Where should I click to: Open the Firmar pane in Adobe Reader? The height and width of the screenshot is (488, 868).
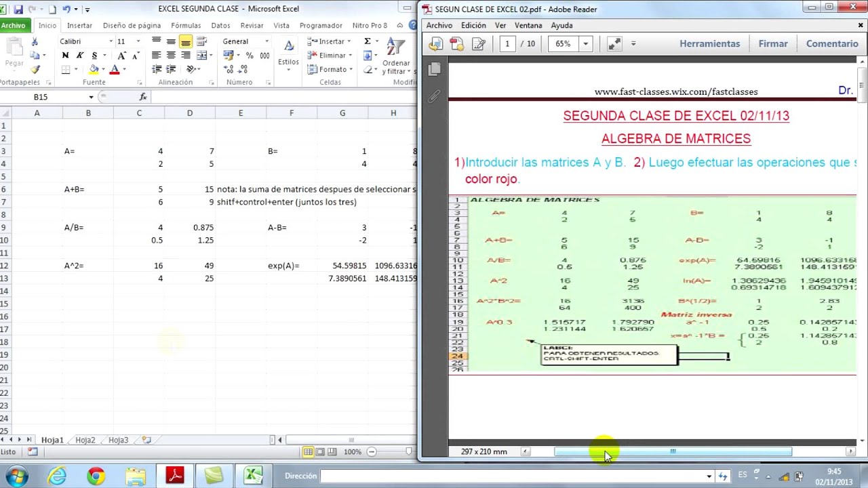[x=773, y=44]
